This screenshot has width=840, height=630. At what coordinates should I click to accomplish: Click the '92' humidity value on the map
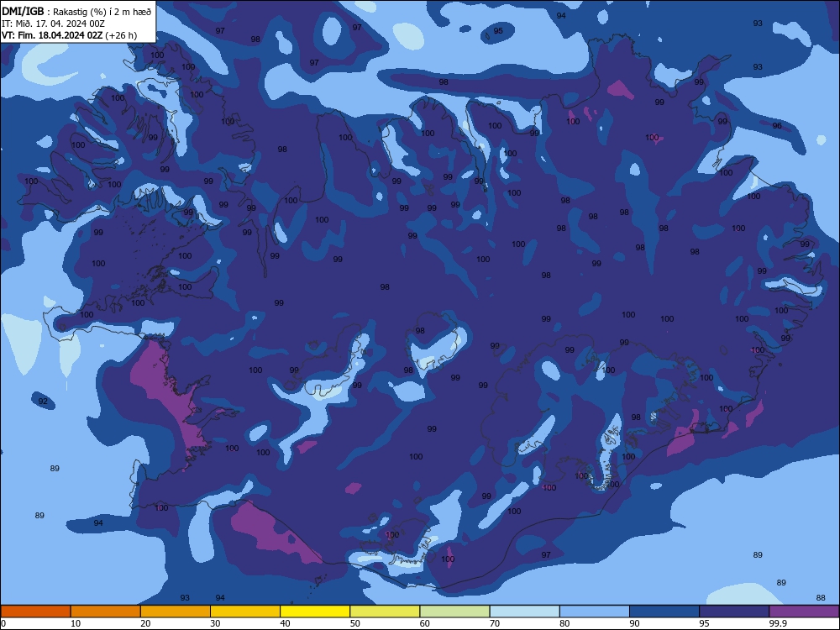pyautogui.click(x=43, y=402)
